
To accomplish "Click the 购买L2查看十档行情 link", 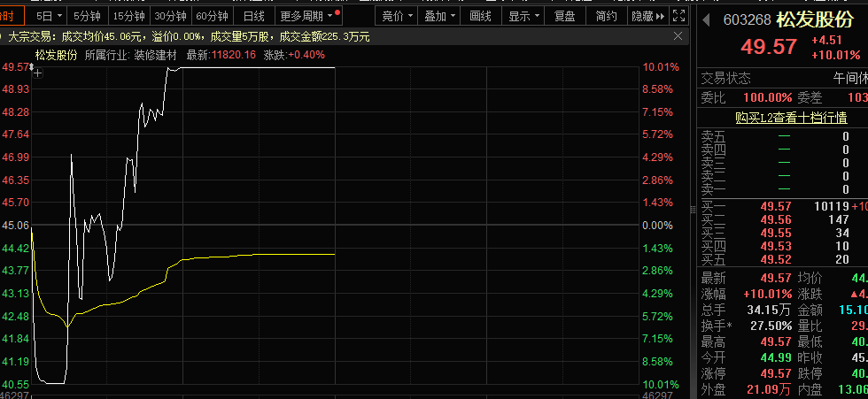I will pyautogui.click(x=783, y=118).
